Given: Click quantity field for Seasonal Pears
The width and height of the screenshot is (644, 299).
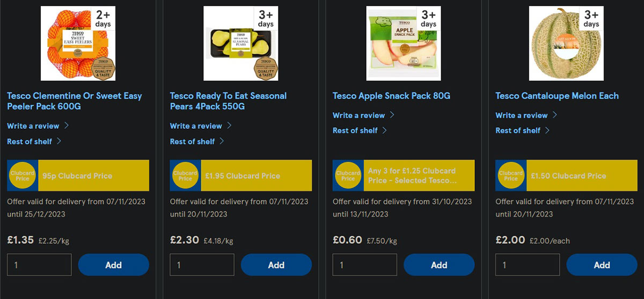Looking at the screenshot, I should [202, 265].
